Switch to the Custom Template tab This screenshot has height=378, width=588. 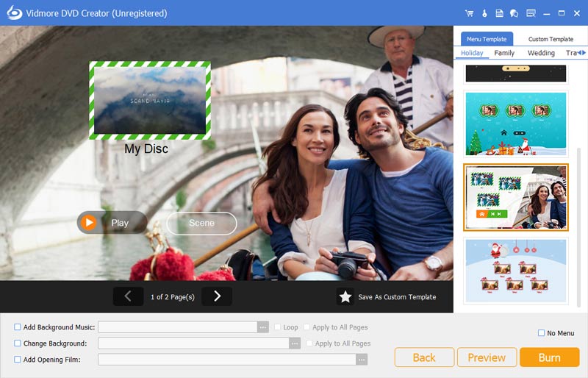pyautogui.click(x=551, y=39)
